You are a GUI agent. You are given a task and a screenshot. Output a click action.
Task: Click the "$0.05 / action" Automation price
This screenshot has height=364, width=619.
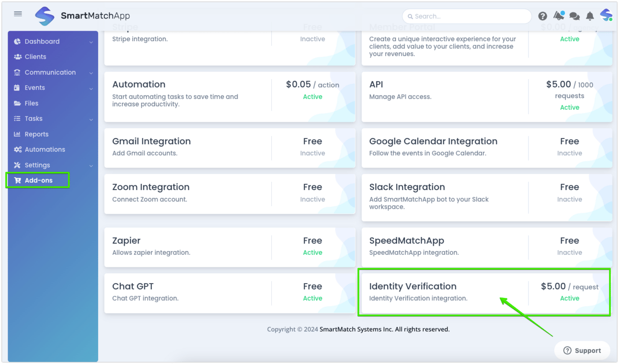pos(312,85)
